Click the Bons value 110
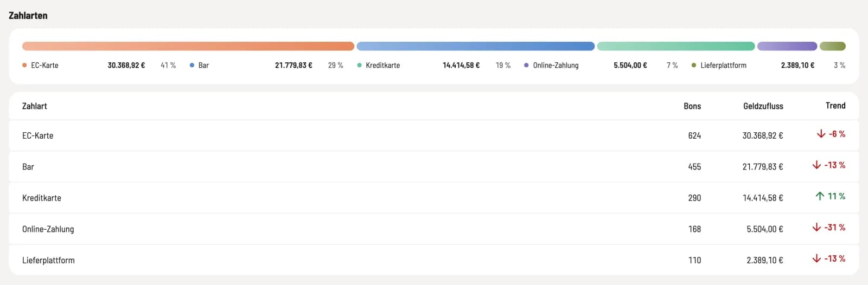Image resolution: width=868 pixels, height=285 pixels. click(694, 260)
